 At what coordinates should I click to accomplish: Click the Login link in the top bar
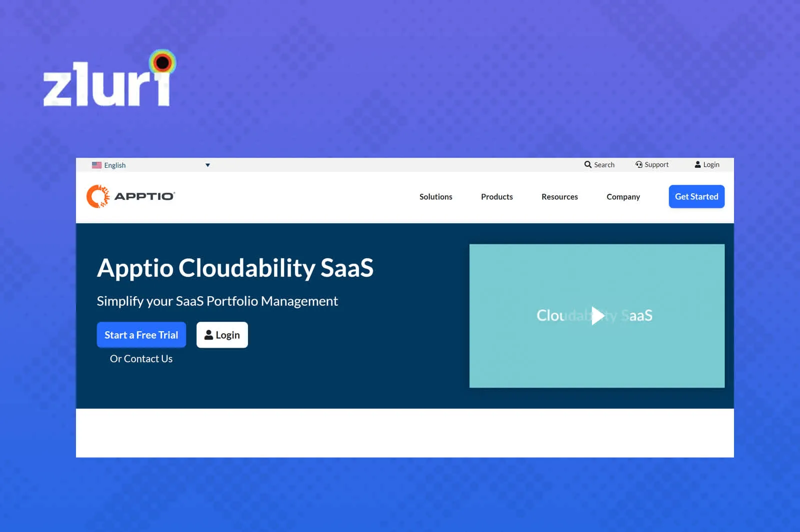707,164
